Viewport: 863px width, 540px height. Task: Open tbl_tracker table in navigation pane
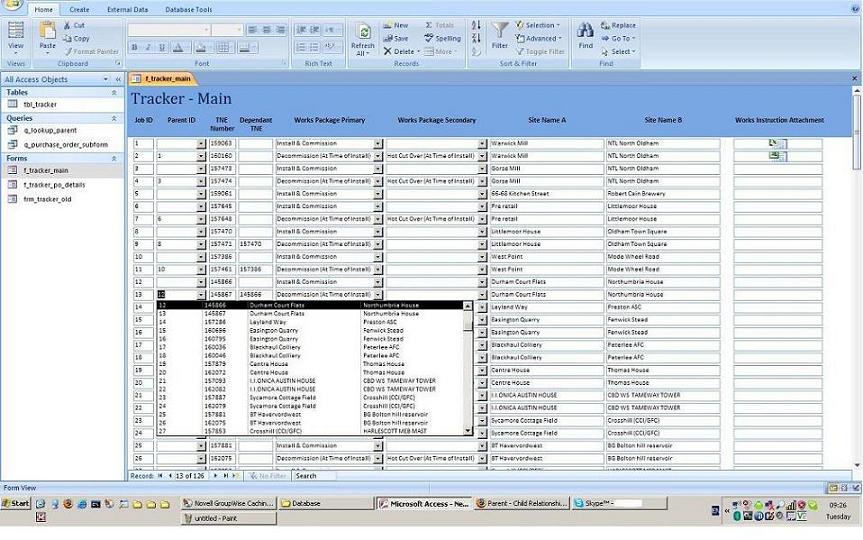pyautogui.click(x=40, y=105)
